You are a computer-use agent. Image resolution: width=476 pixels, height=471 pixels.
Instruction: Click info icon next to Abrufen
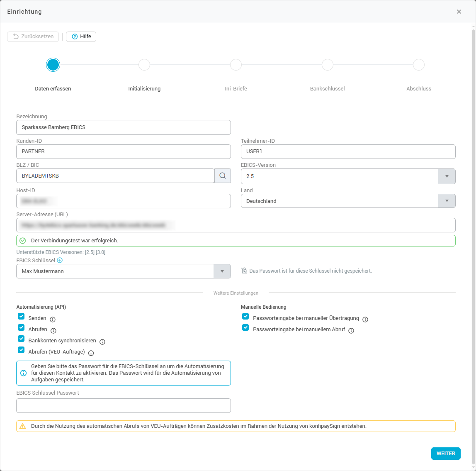(53, 330)
